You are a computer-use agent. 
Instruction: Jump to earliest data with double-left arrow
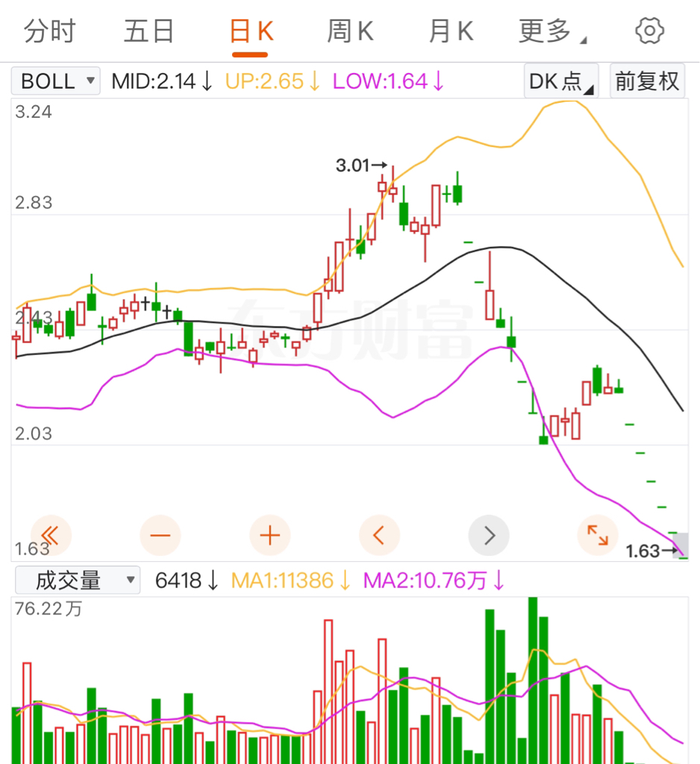pos(51,536)
